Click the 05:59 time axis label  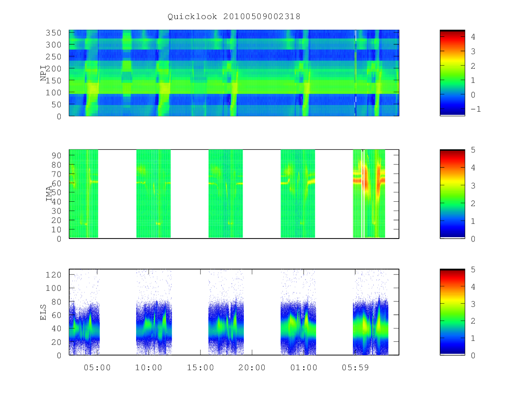point(355,368)
